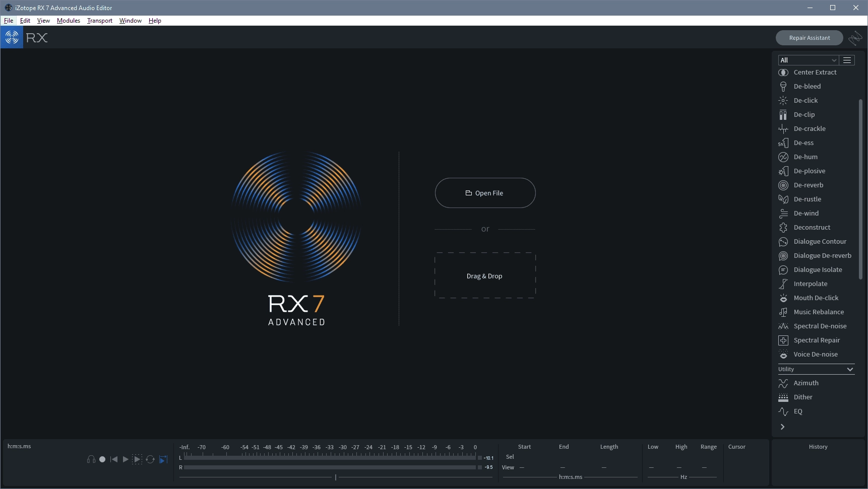Select the De-hum module icon
The image size is (868, 489).
pyautogui.click(x=783, y=157)
